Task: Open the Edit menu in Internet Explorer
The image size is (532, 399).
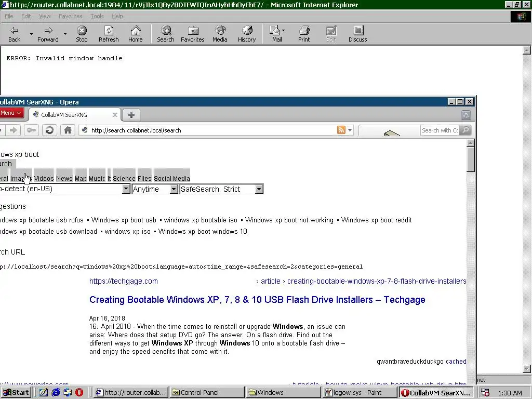Action: tap(26, 16)
